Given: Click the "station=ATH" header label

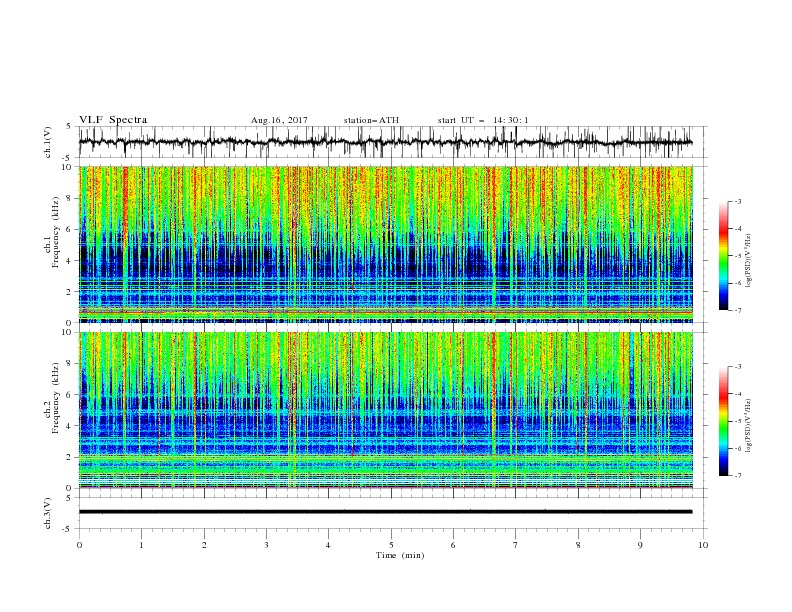Looking at the screenshot, I should (x=371, y=120).
